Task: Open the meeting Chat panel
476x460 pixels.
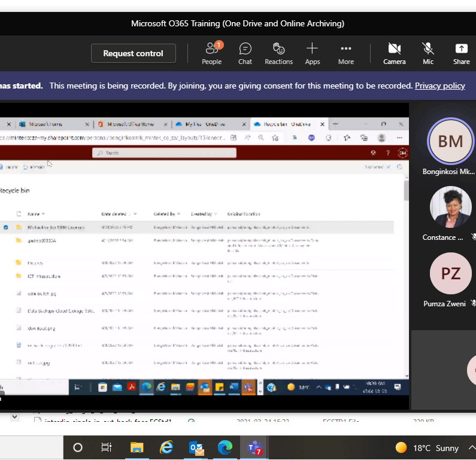Action: 245,53
